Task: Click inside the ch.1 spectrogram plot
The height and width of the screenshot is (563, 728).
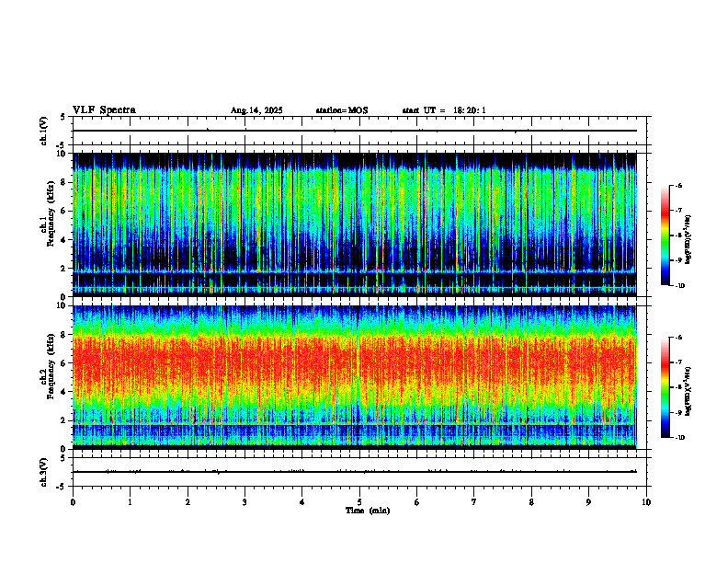Action: tap(355, 224)
